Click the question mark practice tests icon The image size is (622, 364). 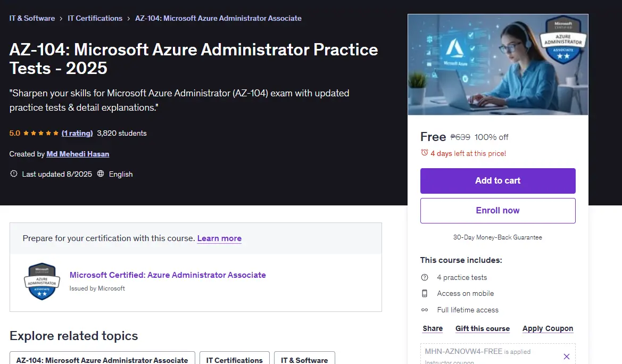[425, 277]
